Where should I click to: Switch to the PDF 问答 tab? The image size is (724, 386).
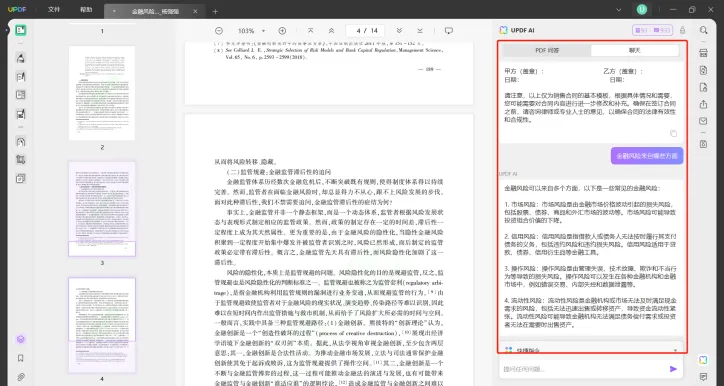click(547, 50)
